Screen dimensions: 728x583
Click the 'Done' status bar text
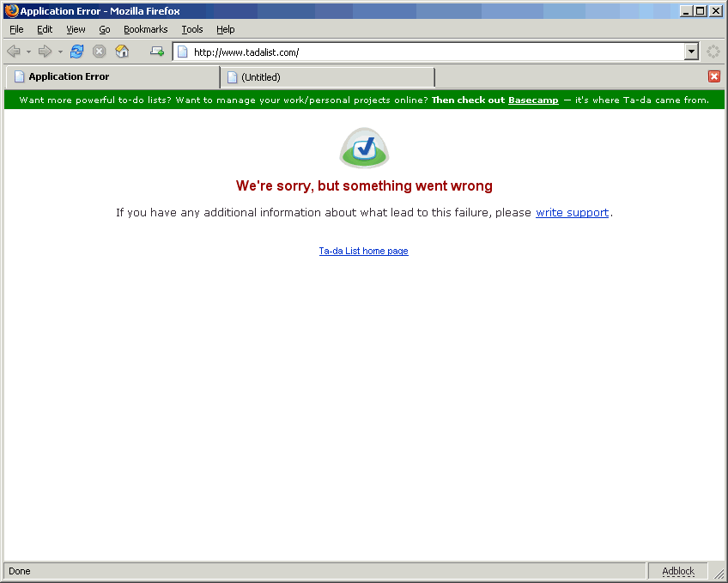[20, 571]
